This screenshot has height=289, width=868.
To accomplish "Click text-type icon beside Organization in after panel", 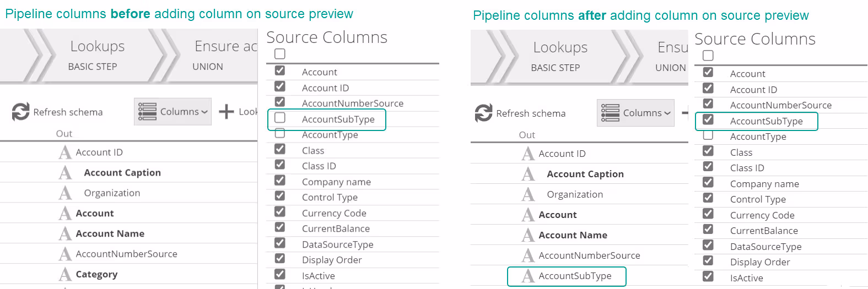I will click(x=528, y=194).
